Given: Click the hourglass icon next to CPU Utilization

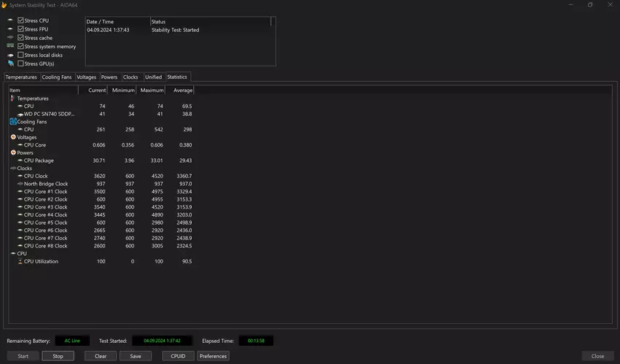Looking at the screenshot, I should (20, 261).
